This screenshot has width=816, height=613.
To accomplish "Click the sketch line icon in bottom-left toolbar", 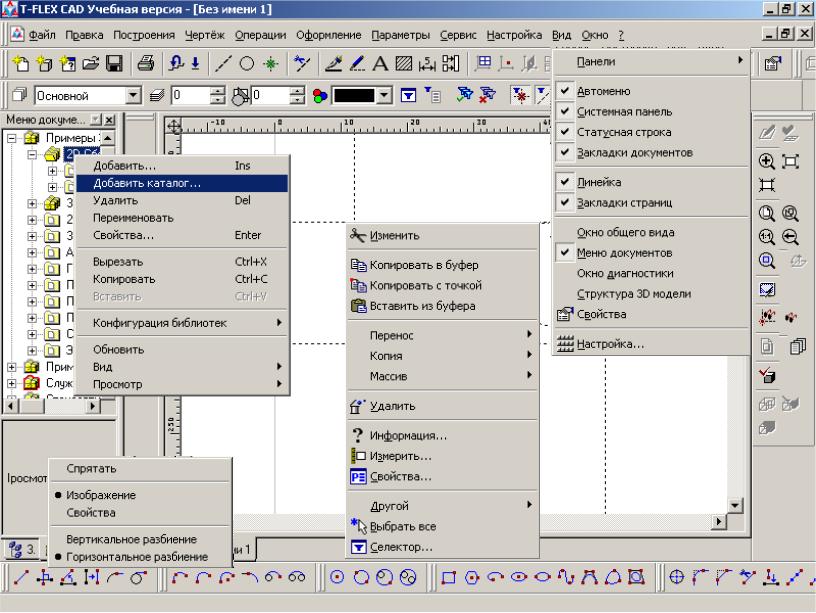I will tap(21, 577).
